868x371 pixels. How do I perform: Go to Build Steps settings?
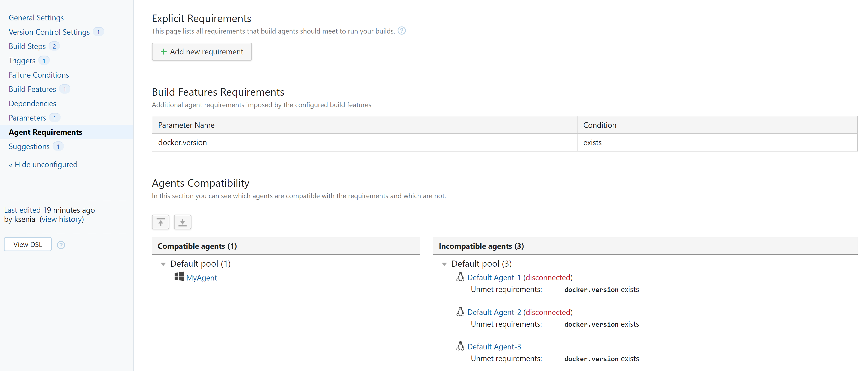27,46
